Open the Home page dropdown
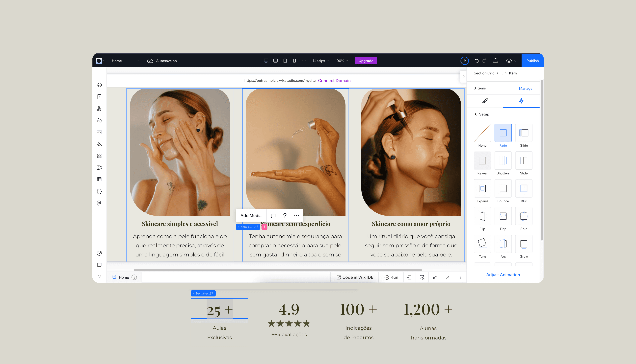This screenshot has width=636, height=364. (125, 61)
